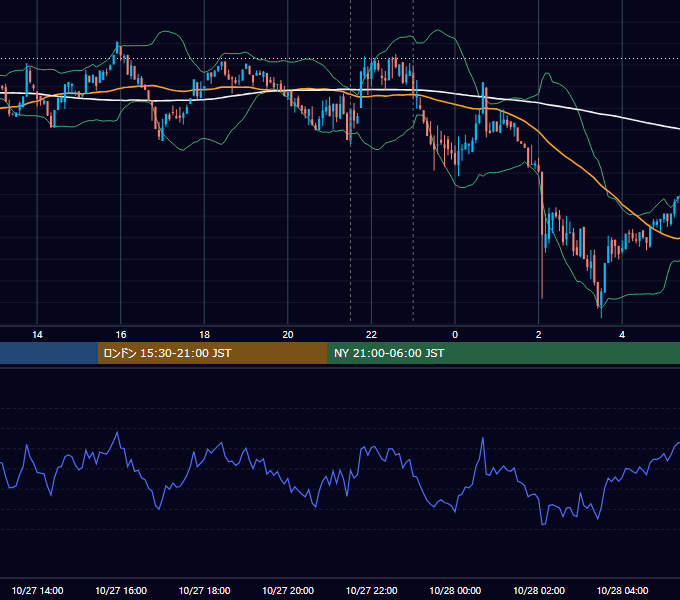The image size is (680, 600).
Task: Click the blue session band before the London session
Action: [49, 353]
